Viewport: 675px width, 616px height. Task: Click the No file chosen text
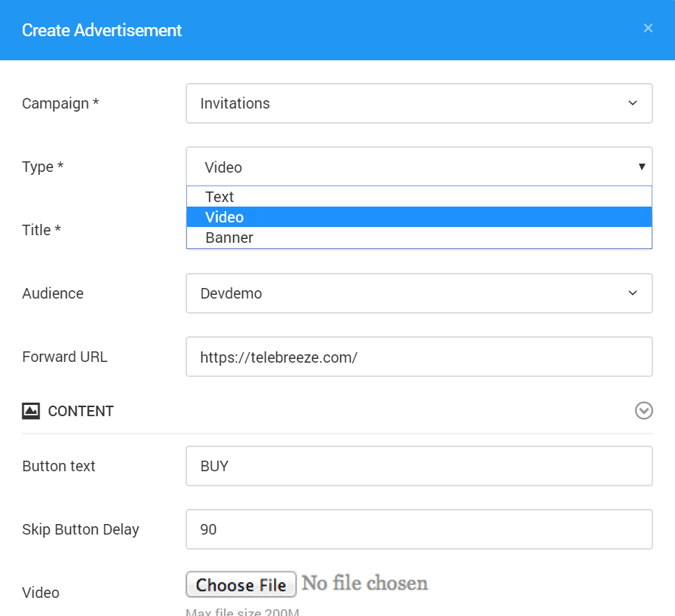tap(364, 584)
